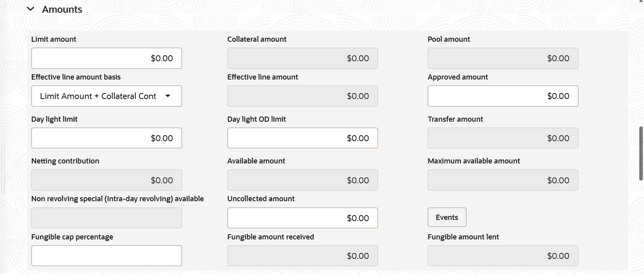Click the vertical scrollbar thumb
The height and width of the screenshot is (274, 644).
click(x=641, y=153)
